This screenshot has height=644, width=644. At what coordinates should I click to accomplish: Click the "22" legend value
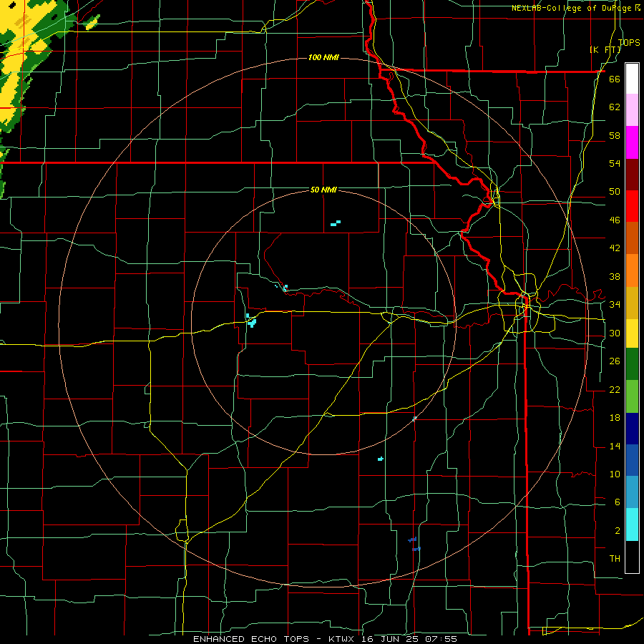pos(615,389)
